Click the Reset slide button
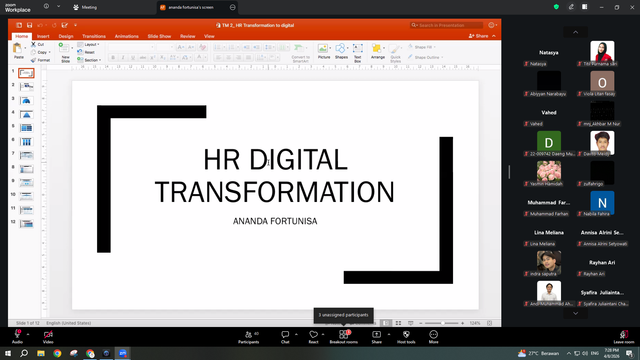This screenshot has height=360, width=640. pyautogui.click(x=86, y=52)
